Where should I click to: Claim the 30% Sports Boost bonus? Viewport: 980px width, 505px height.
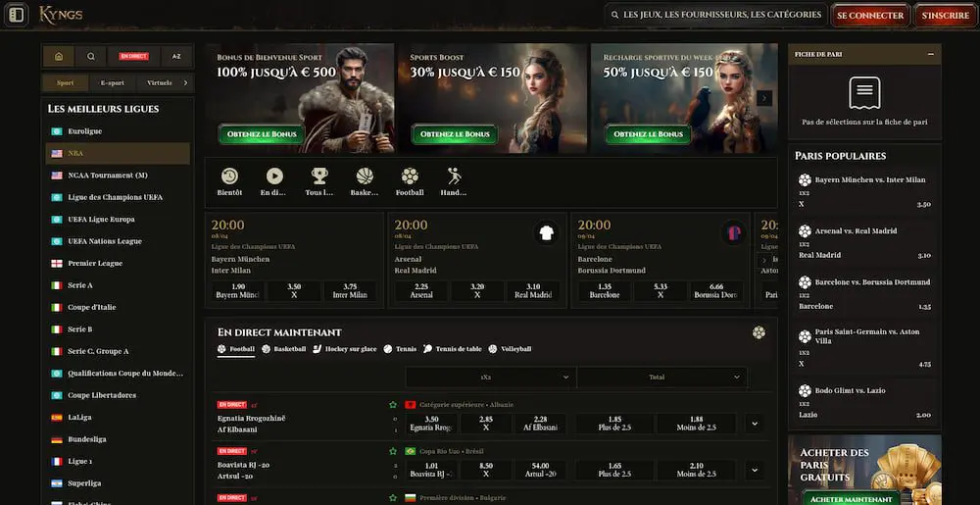[x=455, y=134]
